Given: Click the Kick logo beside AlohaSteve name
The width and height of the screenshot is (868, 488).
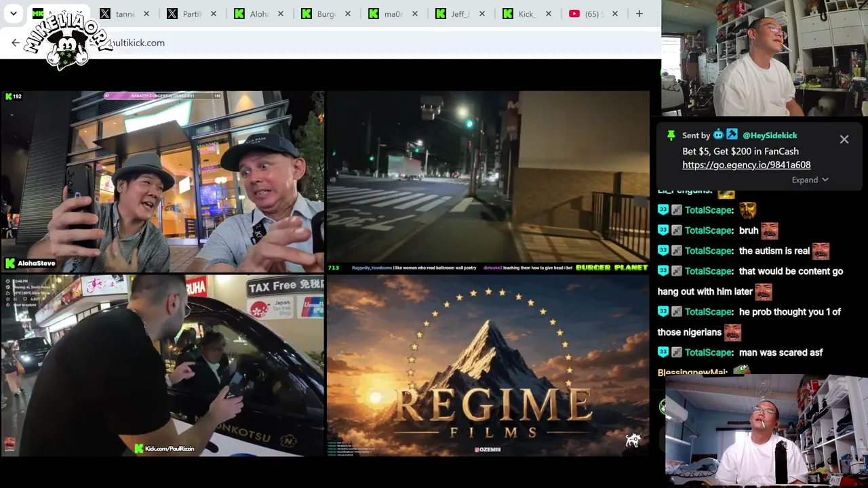Looking at the screenshot, I should pos(9,263).
